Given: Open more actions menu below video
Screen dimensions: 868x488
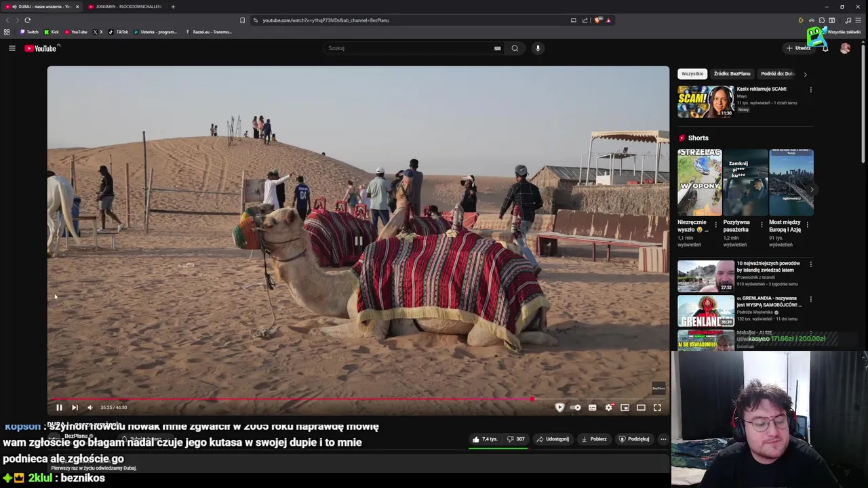Looking at the screenshot, I should [x=663, y=439].
